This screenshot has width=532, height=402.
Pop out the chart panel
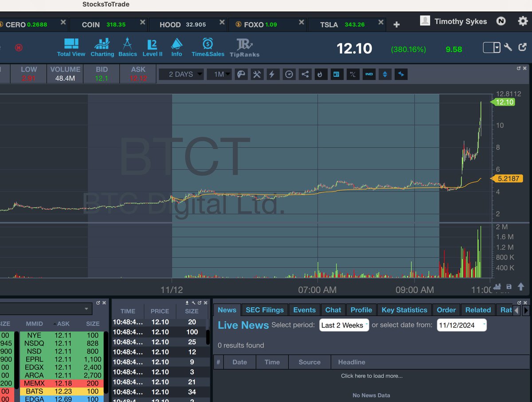pos(519,68)
